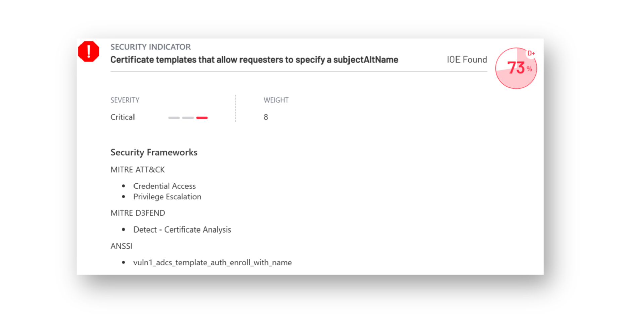The image size is (644, 329).
Task: Open the MITRE ATT&CK framework label
Action: tap(138, 170)
